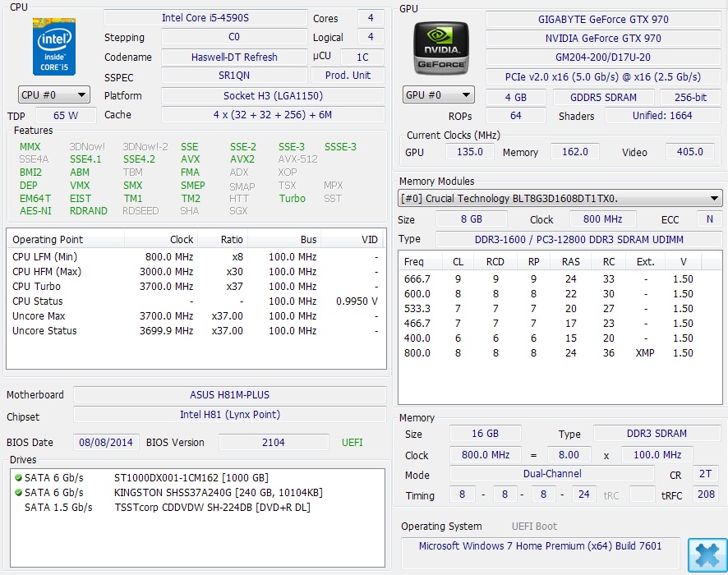Click green status icon for KINGSTON drive
This screenshot has height=575, width=728.
click(x=19, y=492)
